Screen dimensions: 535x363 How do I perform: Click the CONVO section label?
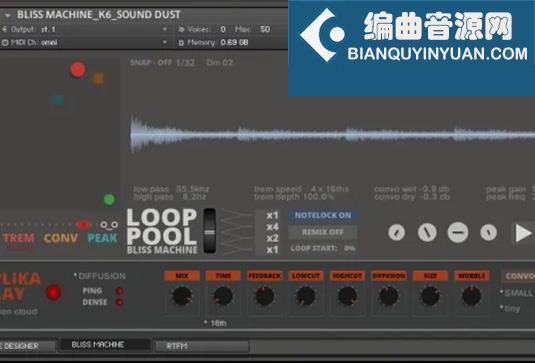pyautogui.click(x=518, y=276)
